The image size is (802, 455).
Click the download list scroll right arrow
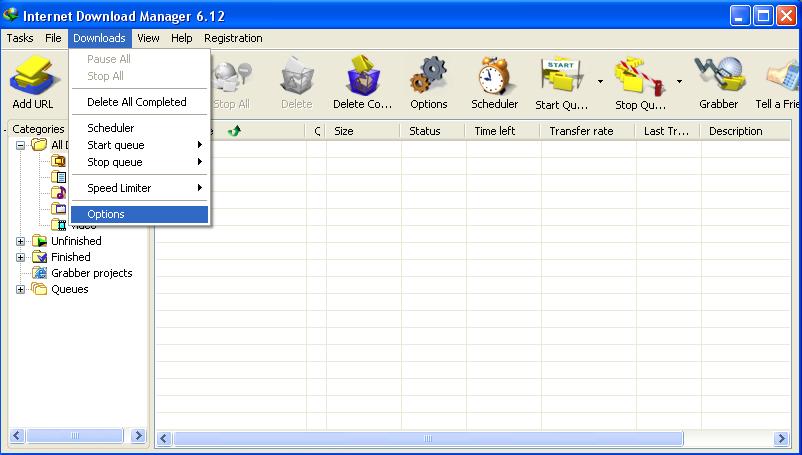[781, 439]
